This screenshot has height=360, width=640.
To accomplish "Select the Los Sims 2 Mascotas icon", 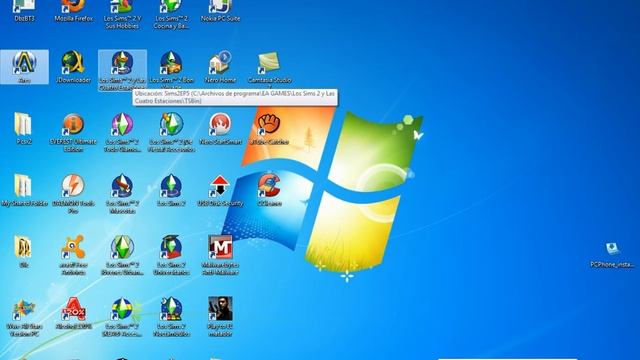I will coord(122,194).
